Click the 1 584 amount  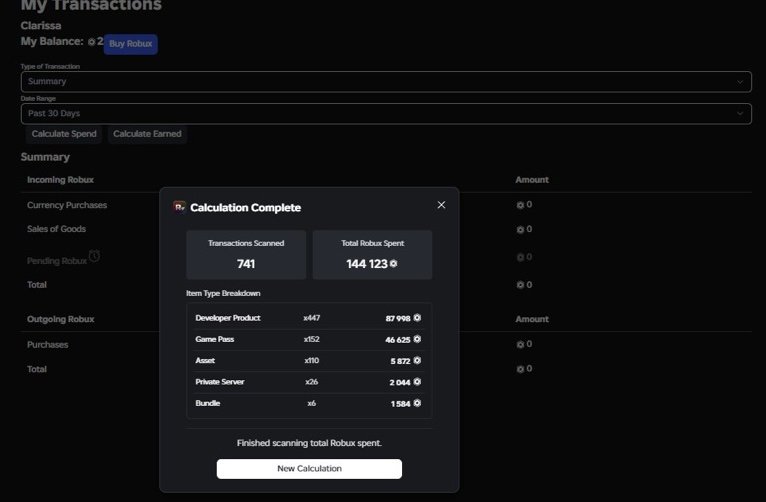400,404
